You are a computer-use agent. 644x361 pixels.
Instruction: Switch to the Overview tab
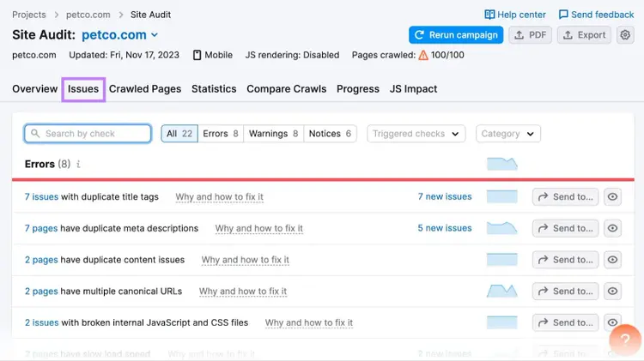[35, 89]
